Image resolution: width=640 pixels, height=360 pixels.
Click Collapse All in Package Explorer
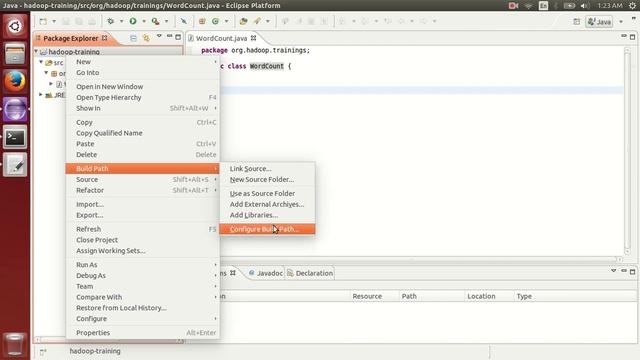[133, 38]
